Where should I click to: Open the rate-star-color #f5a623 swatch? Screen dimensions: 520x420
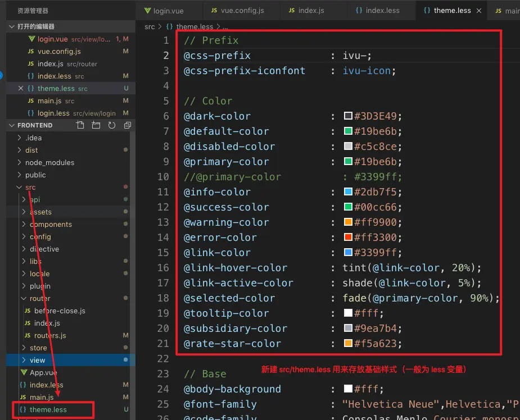point(348,343)
